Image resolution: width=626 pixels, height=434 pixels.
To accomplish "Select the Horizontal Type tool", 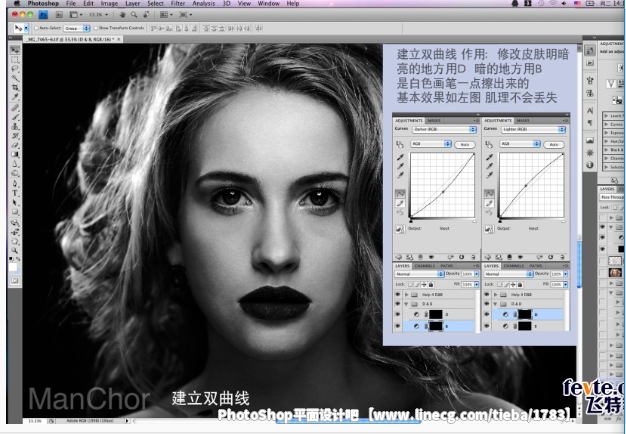I will [x=15, y=193].
